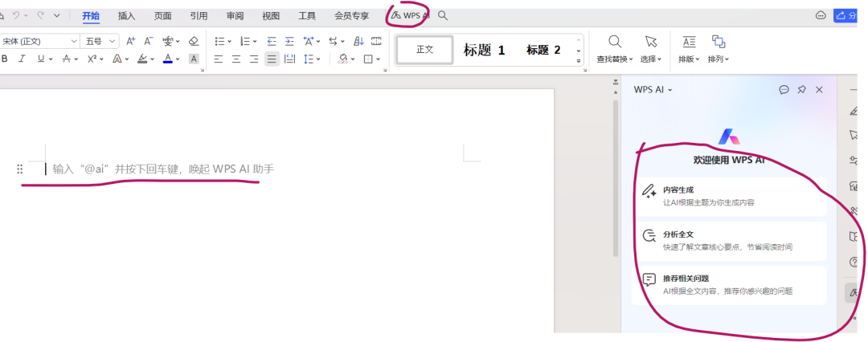Decrease paragraph indent

272,41
